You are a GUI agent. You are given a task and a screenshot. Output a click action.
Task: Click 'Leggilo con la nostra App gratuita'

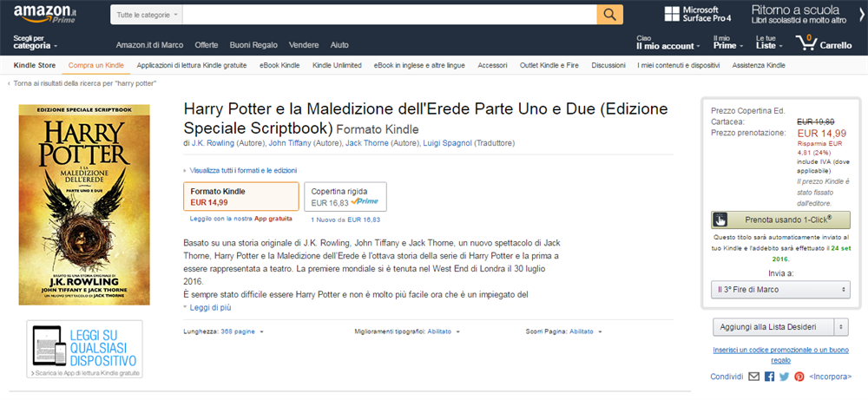240,219
